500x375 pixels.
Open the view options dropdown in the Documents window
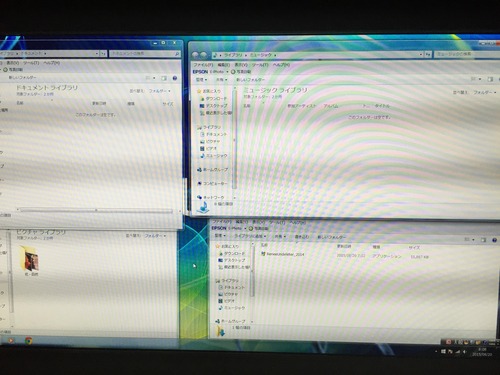[x=150, y=78]
